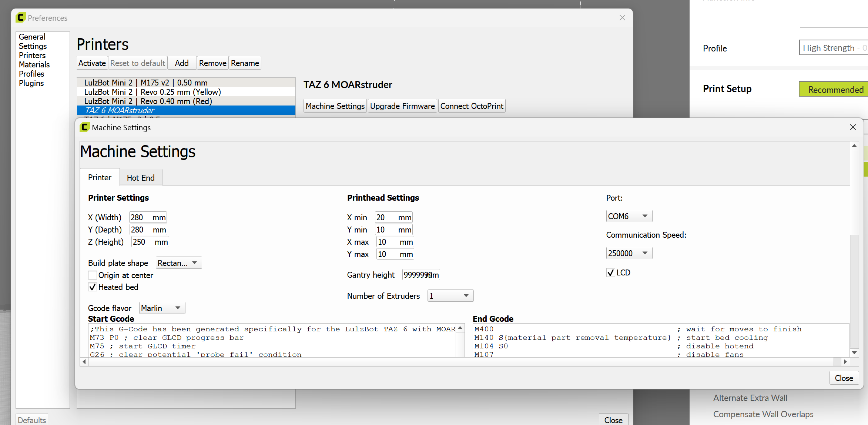Open Profiles preferences page

(31, 74)
